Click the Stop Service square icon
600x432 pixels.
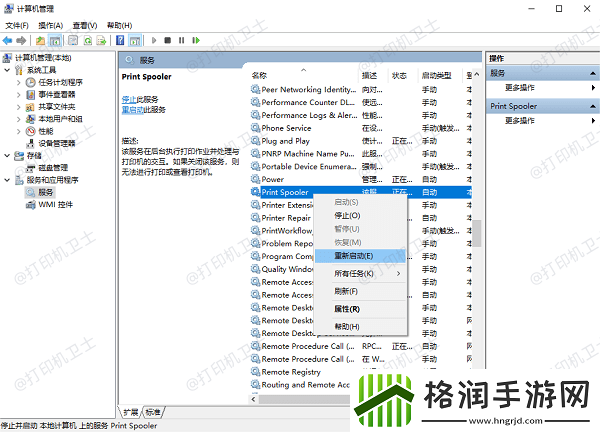click(166, 41)
